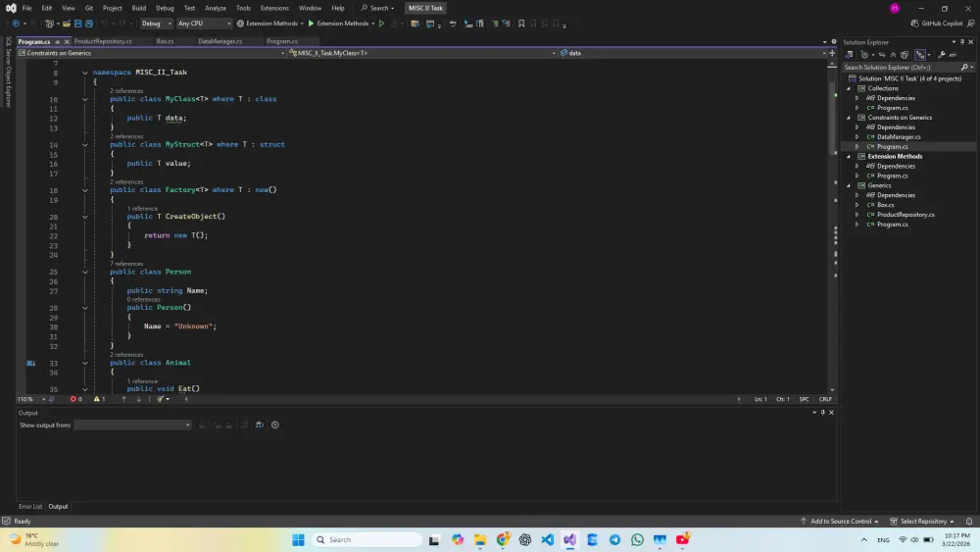Go to next issue with the down arrow
980x552 pixels.
(x=138, y=399)
